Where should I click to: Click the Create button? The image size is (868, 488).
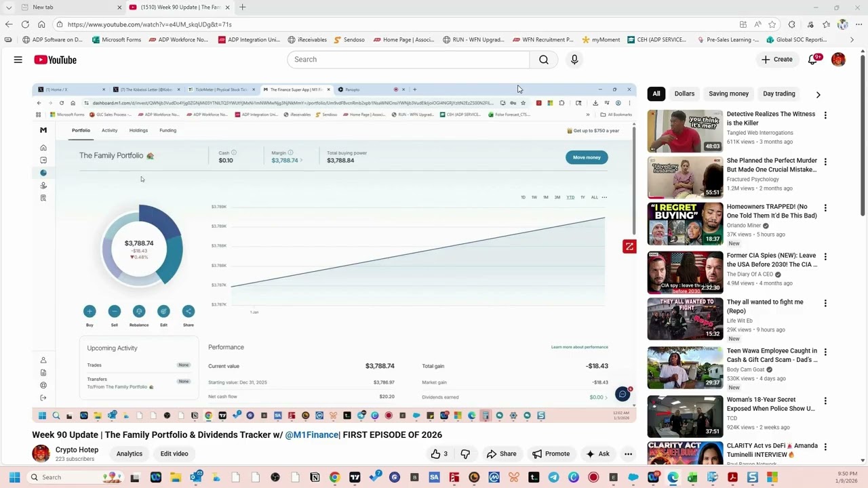(x=776, y=60)
